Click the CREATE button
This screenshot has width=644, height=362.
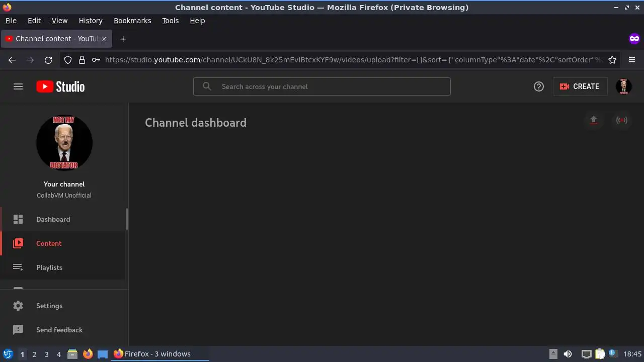click(580, 86)
